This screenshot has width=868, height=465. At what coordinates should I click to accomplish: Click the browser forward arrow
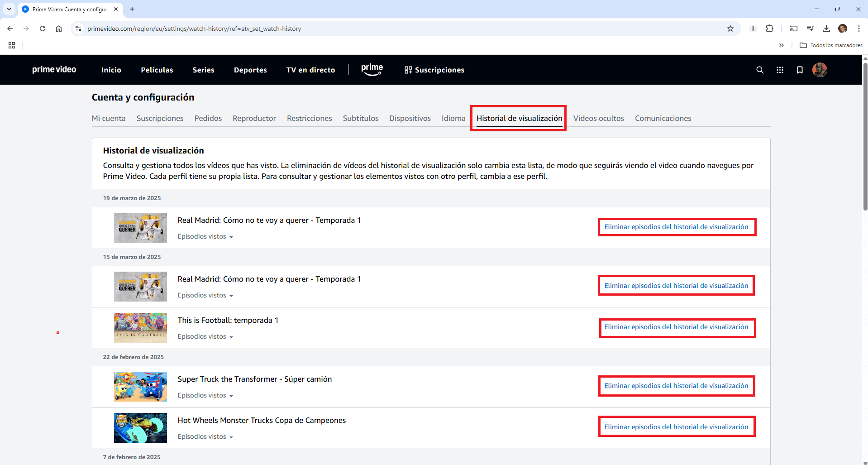pyautogui.click(x=26, y=29)
